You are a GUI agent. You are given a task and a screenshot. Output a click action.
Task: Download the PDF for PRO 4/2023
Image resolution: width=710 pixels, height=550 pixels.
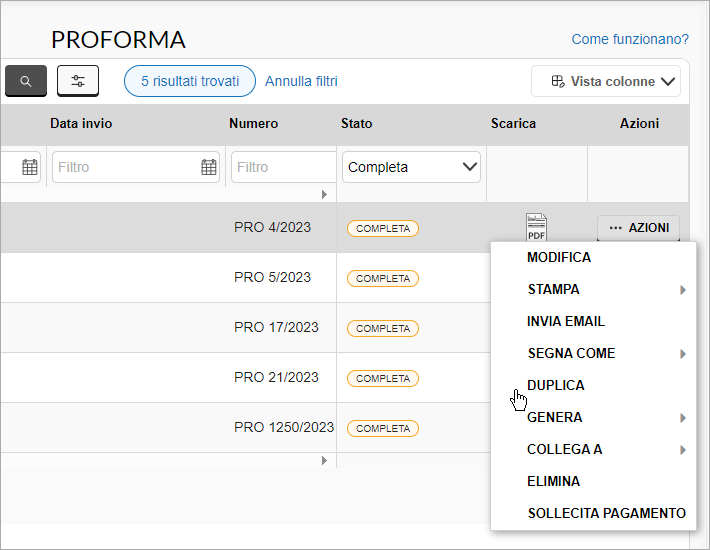536,227
